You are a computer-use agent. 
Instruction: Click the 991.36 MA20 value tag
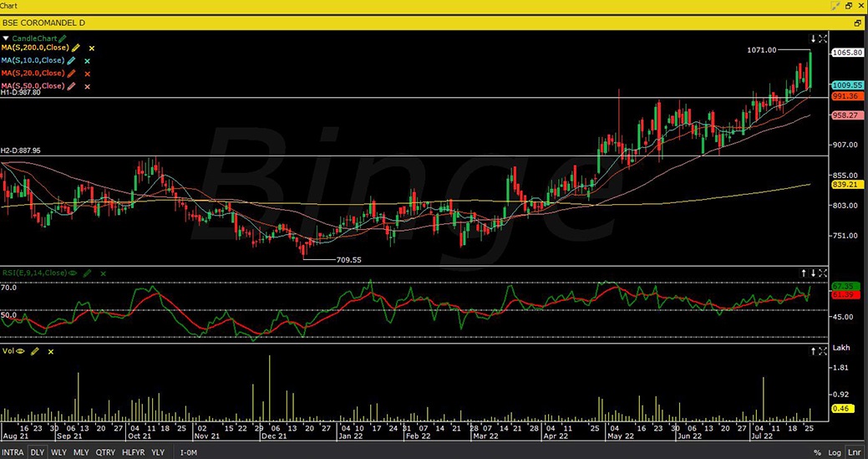[847, 96]
